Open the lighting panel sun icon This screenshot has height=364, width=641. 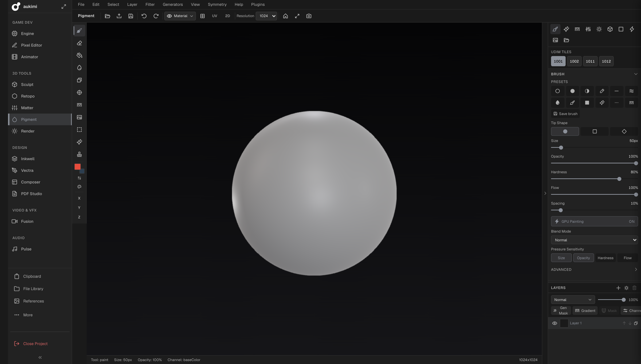599,29
